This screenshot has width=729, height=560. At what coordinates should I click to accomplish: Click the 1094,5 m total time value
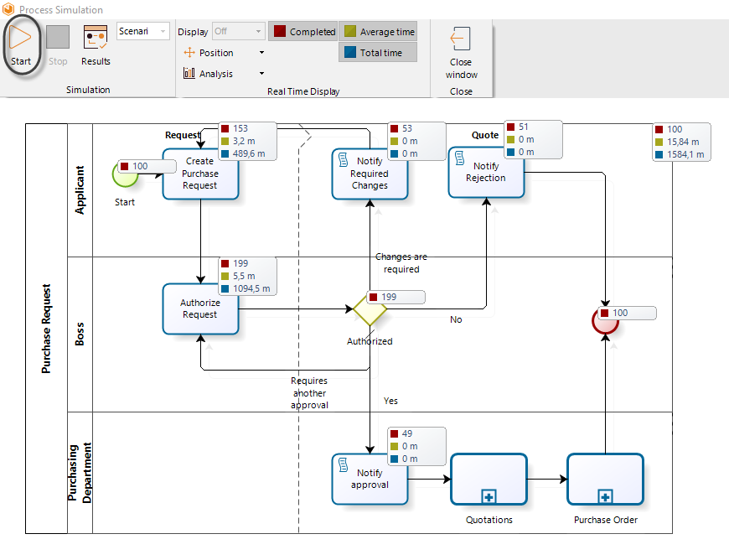(x=251, y=288)
